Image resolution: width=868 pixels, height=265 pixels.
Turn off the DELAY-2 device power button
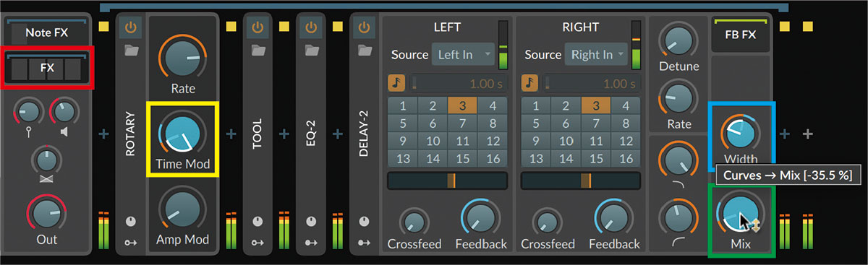(x=364, y=27)
